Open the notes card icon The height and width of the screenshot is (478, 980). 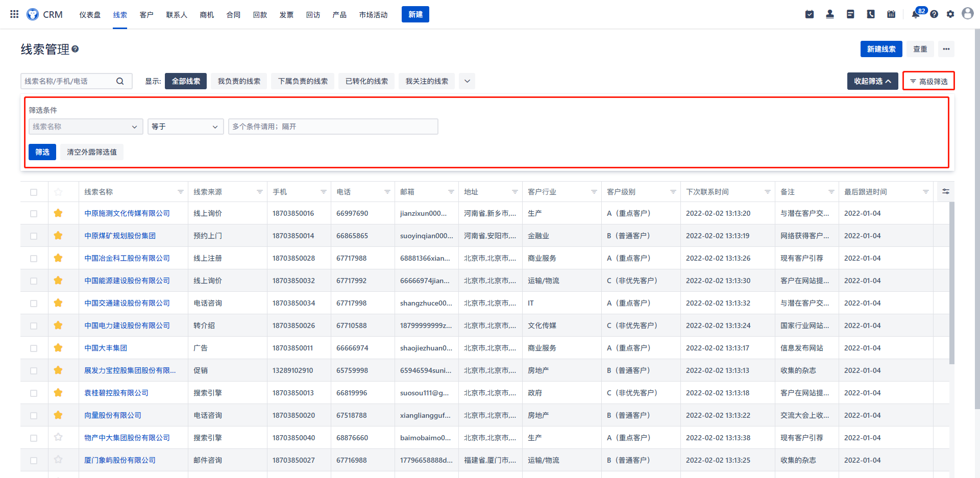click(850, 14)
